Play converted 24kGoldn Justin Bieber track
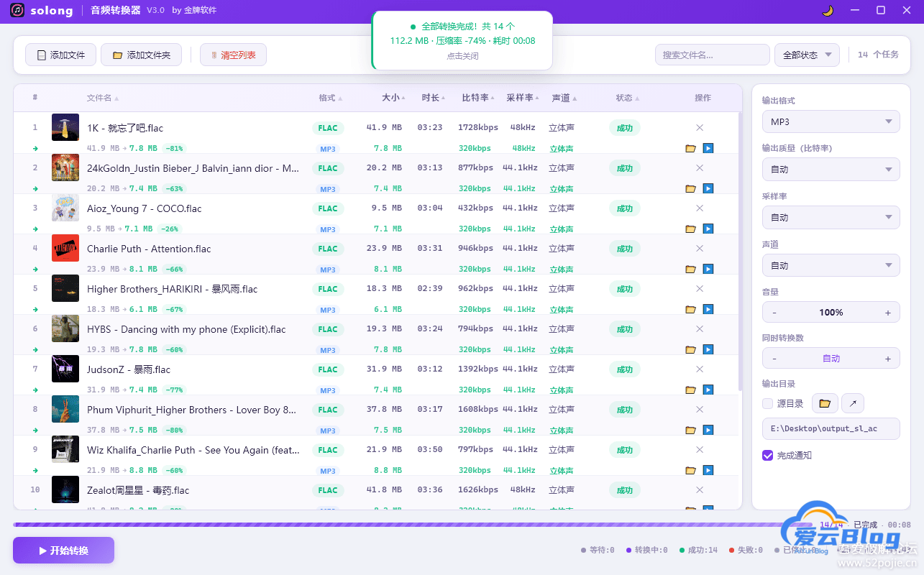 tap(708, 188)
